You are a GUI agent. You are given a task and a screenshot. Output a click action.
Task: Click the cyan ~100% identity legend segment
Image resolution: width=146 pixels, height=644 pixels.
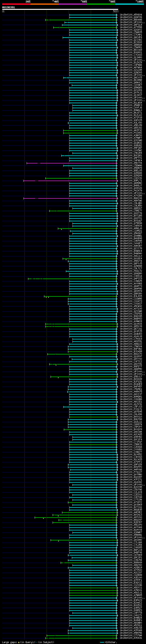click(x=130, y=4)
